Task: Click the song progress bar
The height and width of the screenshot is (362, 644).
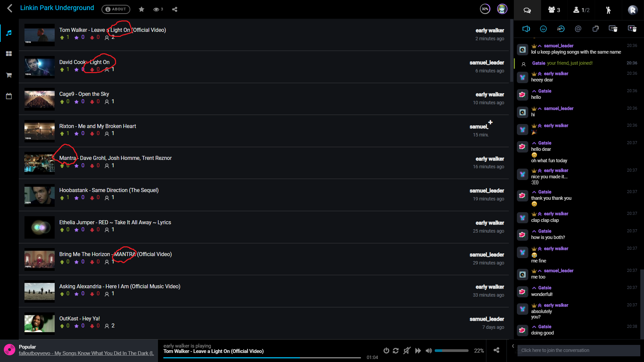Action: pos(262,358)
